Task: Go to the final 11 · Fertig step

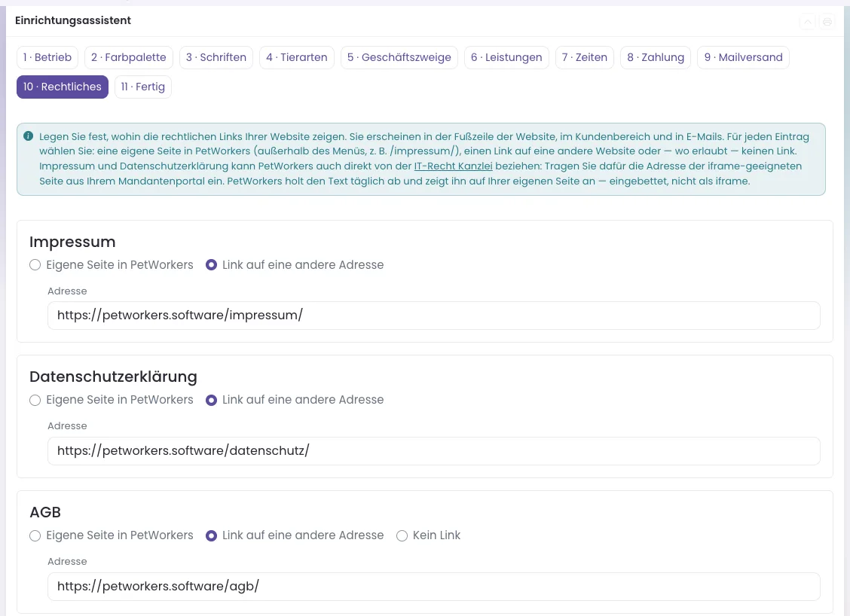Action: [x=143, y=87]
